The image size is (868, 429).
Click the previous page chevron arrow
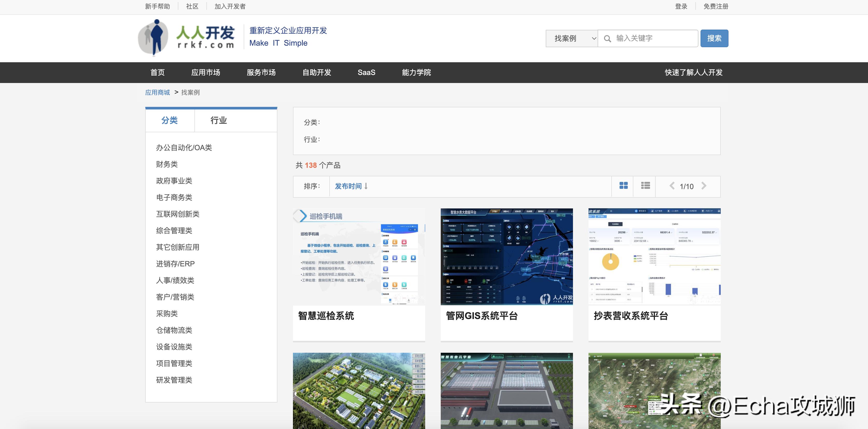point(671,186)
